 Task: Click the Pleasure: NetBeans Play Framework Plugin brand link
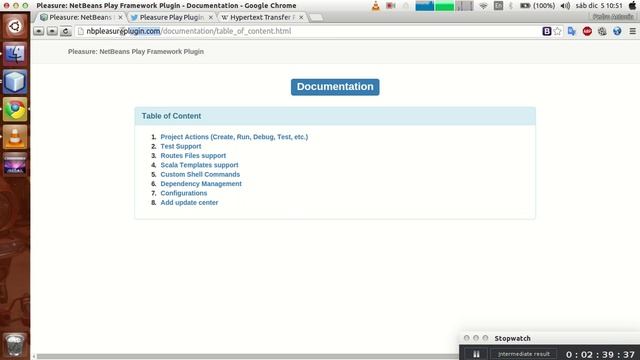tap(136, 51)
